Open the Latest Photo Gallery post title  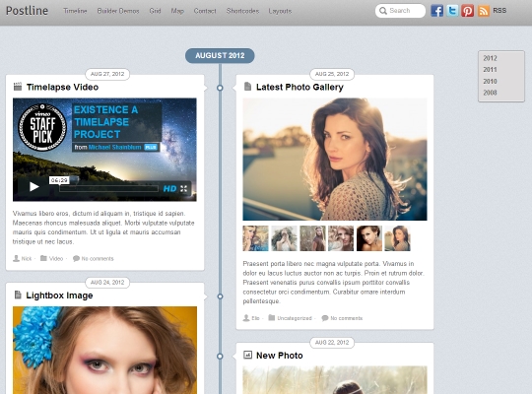pyautogui.click(x=299, y=87)
